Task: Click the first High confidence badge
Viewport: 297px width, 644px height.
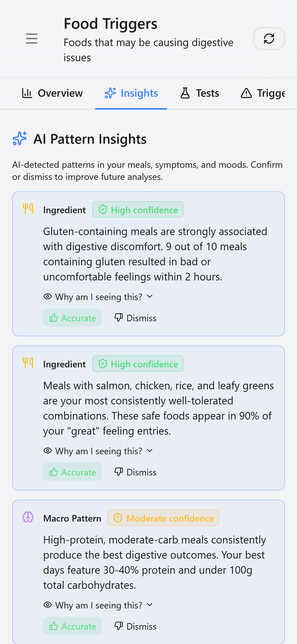Action: [x=138, y=210]
